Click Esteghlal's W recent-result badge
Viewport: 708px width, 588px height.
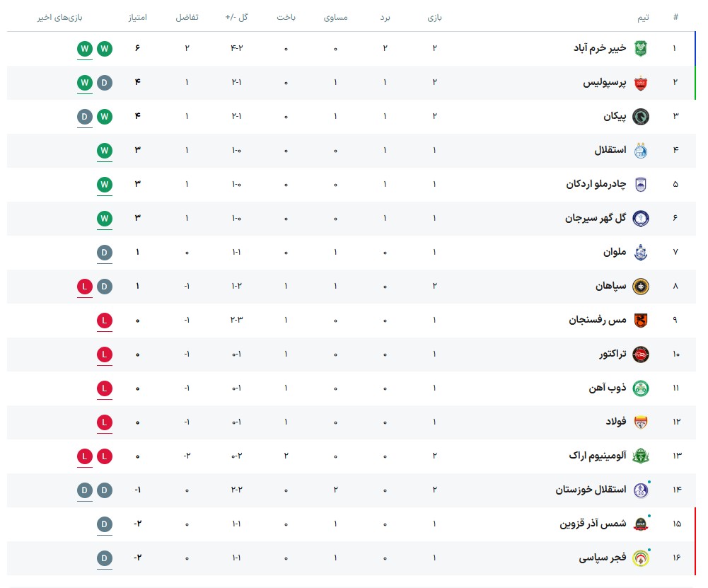[x=104, y=151]
